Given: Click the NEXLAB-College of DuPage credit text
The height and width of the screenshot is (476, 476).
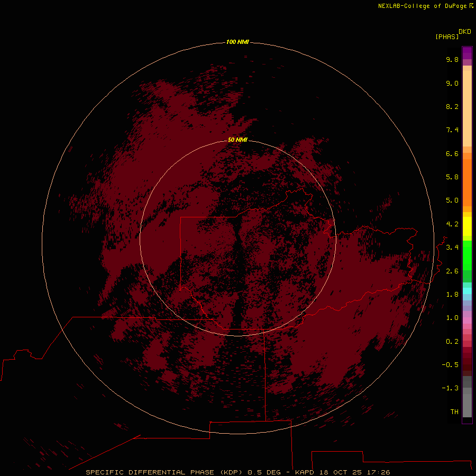Looking at the screenshot, I should (426, 6).
